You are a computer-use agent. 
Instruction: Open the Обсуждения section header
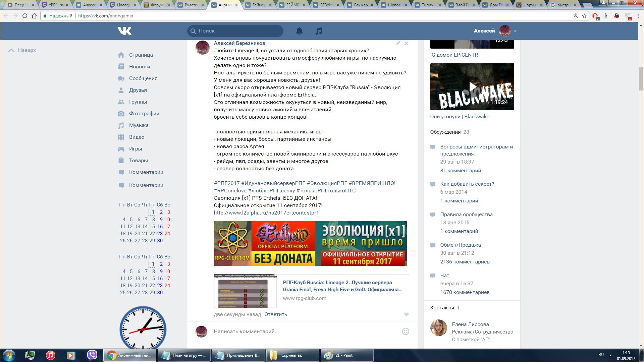point(445,132)
